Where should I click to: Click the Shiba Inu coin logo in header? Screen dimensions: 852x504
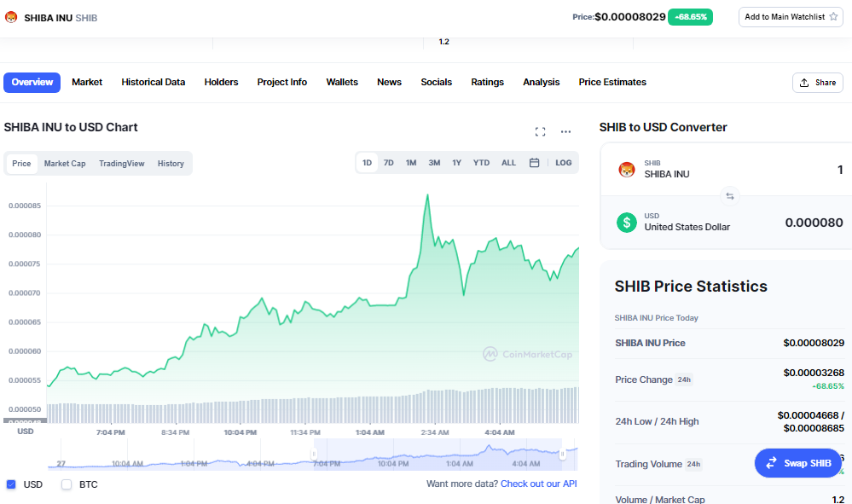click(x=11, y=17)
